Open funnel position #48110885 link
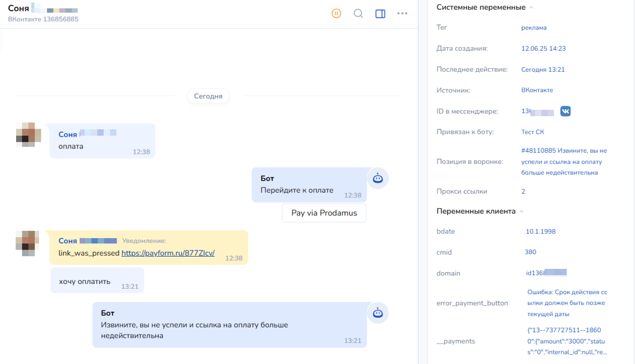This screenshot has width=635, height=364. [564, 162]
